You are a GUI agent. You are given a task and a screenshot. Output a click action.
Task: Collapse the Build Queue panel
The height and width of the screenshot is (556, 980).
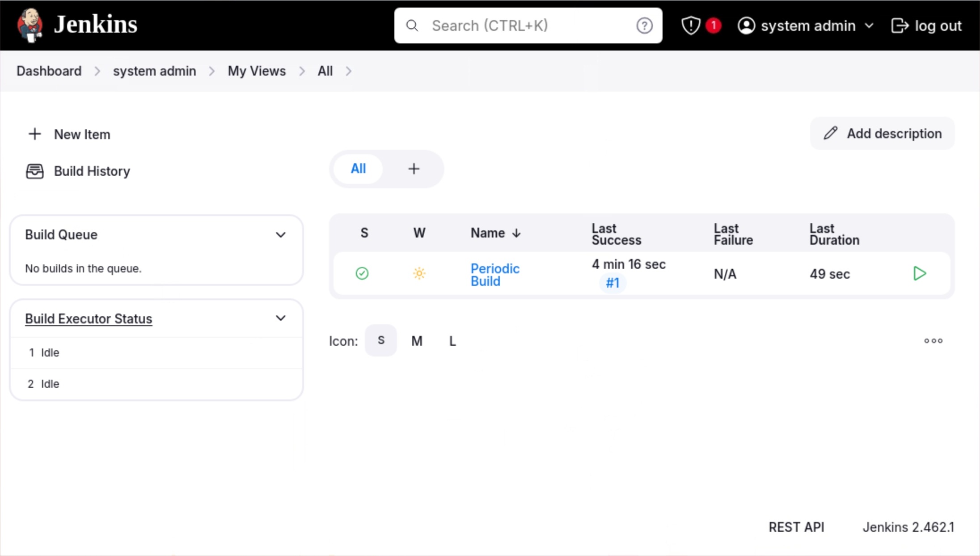pyautogui.click(x=280, y=235)
